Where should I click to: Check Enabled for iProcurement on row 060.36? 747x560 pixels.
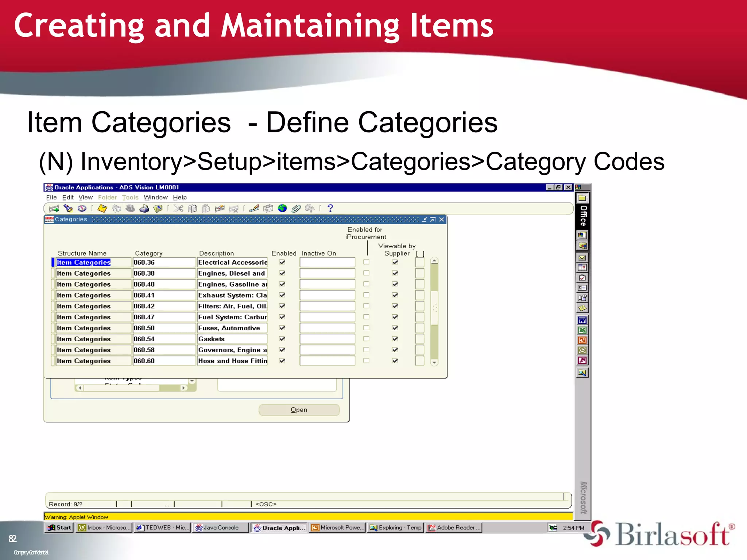366,262
